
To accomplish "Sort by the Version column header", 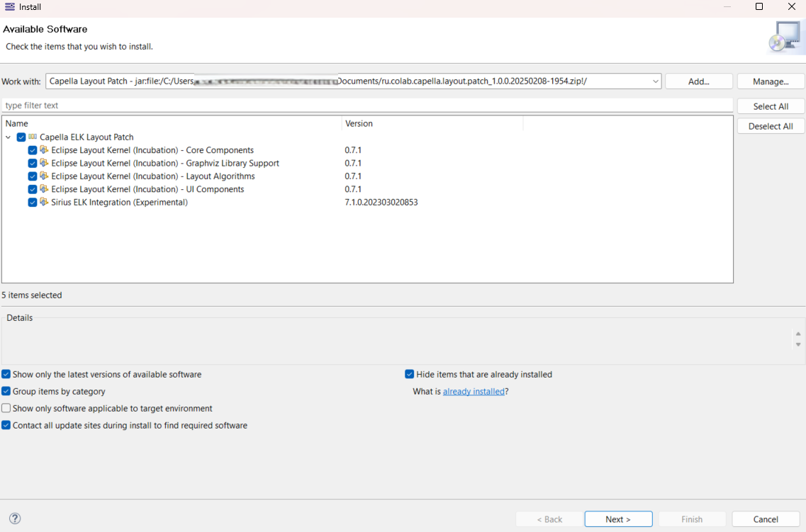I will (x=431, y=123).
